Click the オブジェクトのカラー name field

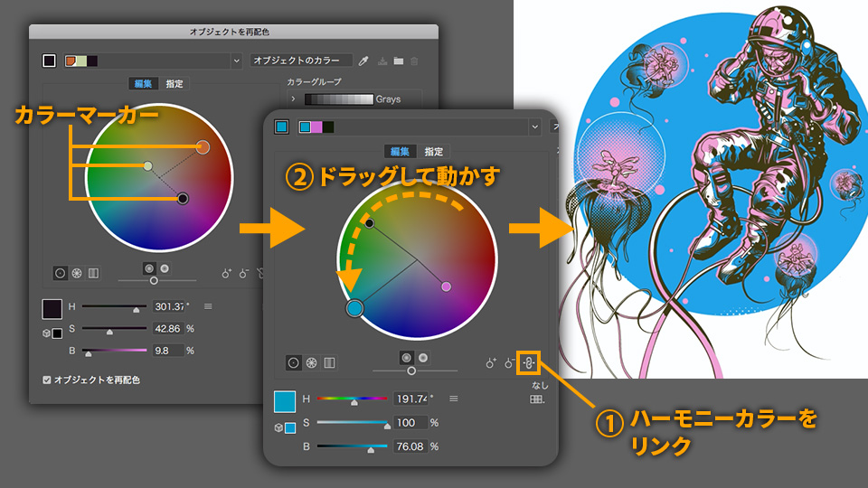click(x=301, y=61)
